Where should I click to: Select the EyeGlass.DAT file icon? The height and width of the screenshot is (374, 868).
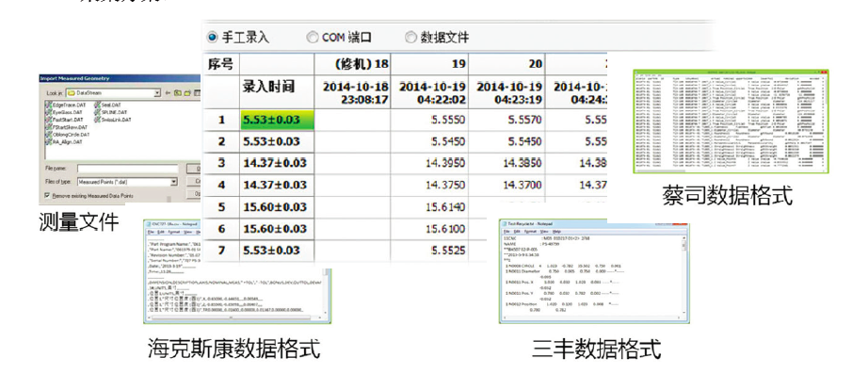tap(48, 112)
